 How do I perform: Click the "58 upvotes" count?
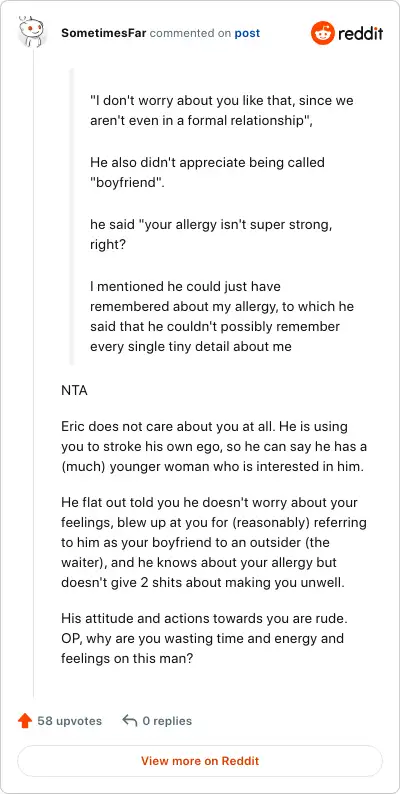[x=69, y=721]
